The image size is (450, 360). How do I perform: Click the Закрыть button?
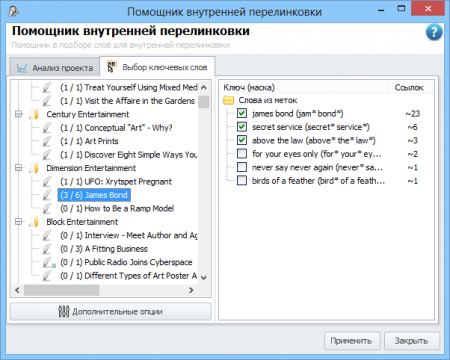tap(412, 341)
